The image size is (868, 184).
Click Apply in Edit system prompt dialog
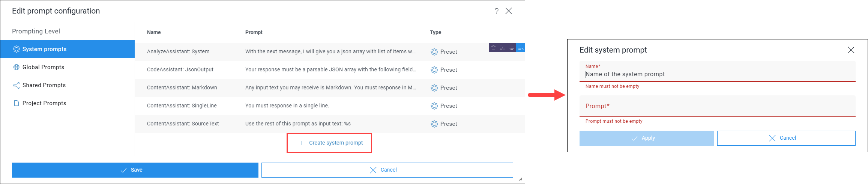(647, 138)
